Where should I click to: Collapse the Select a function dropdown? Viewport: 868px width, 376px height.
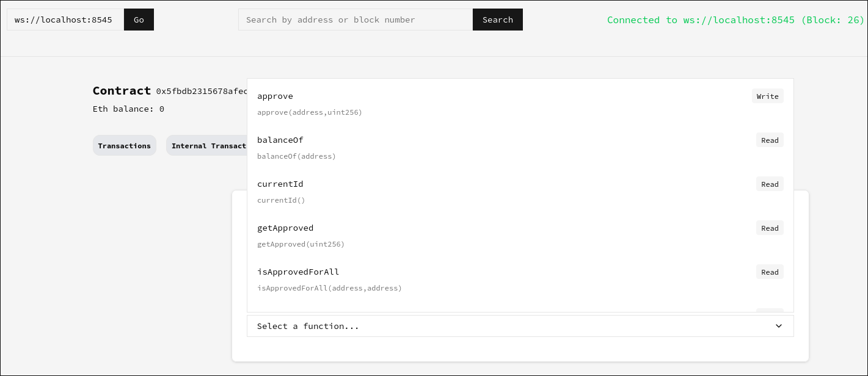(519, 326)
